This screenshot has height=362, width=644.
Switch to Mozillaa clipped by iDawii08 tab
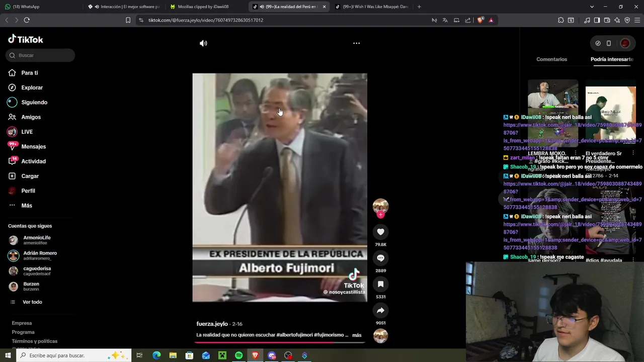(206, 7)
